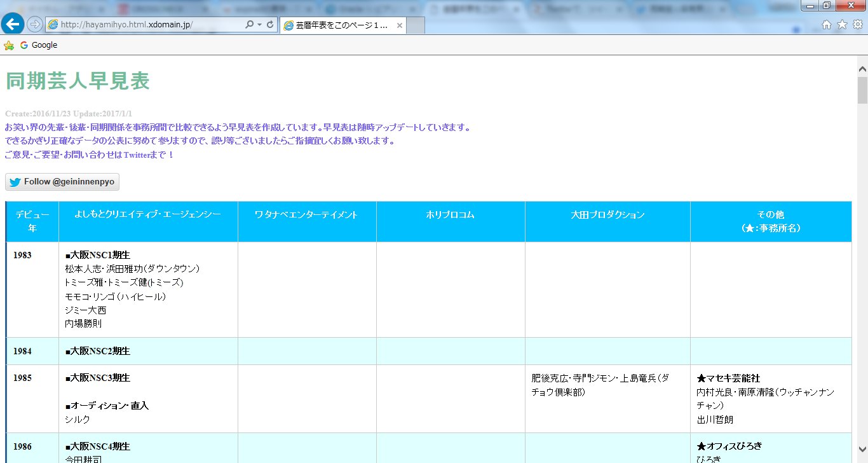Click the 大阪NSC3期生 label

pyautogui.click(x=97, y=378)
